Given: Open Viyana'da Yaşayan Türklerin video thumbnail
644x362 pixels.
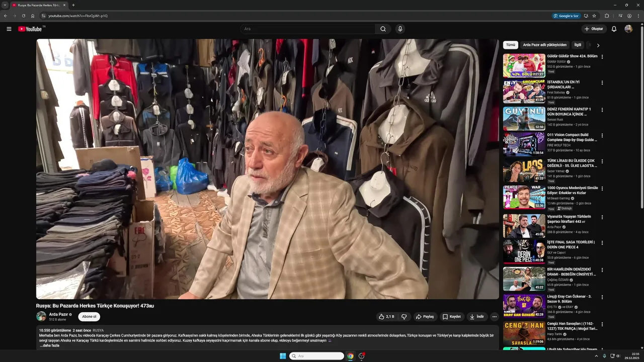Looking at the screenshot, I should click(524, 226).
